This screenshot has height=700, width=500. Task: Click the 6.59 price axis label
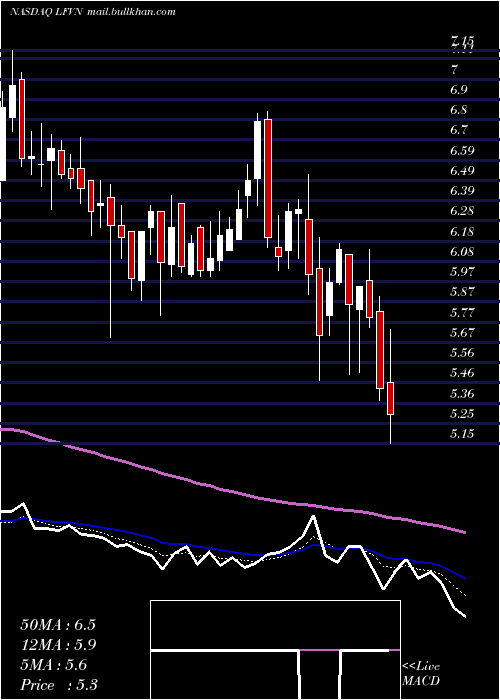coord(462,150)
